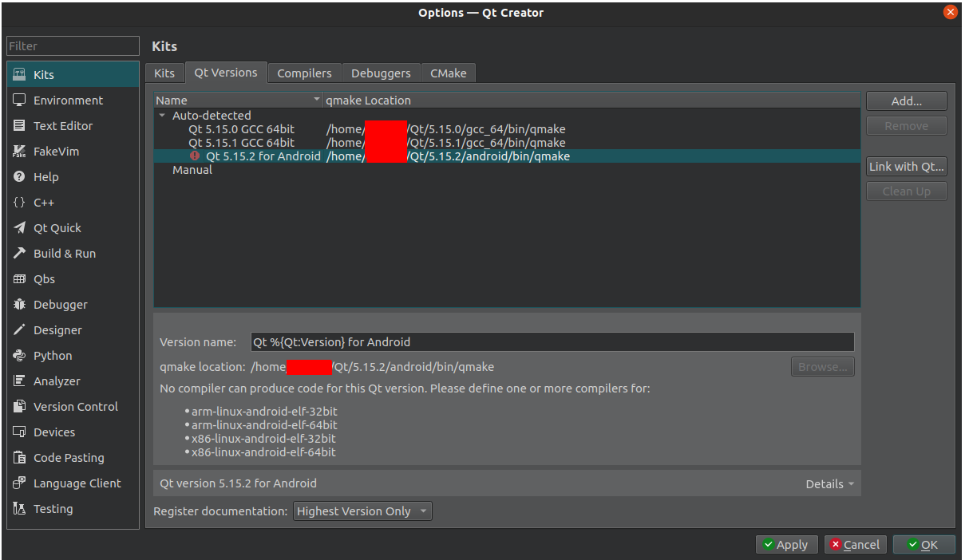Image resolution: width=965 pixels, height=560 pixels.
Task: Close the Options dialog window
Action: pos(950,12)
